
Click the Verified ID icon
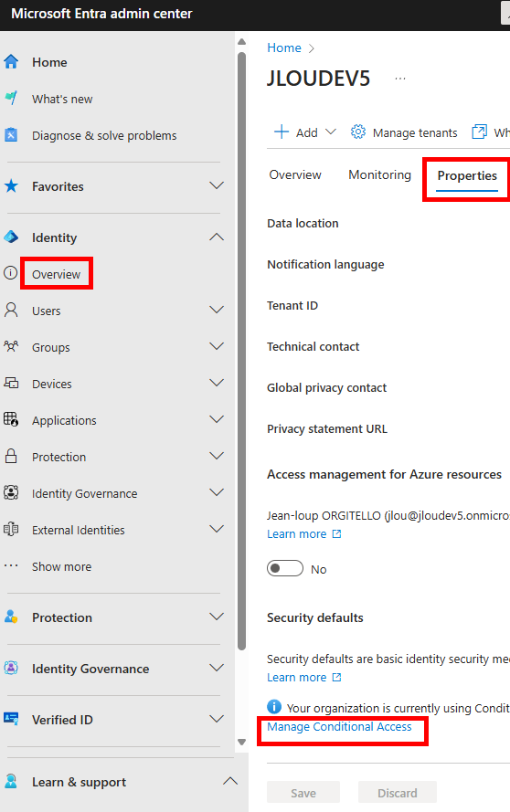(x=11, y=719)
